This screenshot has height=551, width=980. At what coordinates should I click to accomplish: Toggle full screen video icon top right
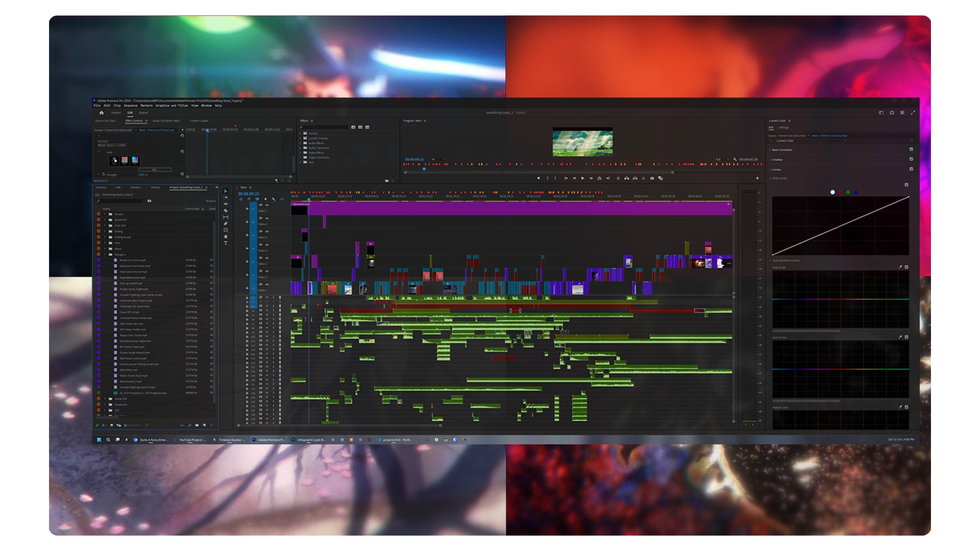pos(913,113)
